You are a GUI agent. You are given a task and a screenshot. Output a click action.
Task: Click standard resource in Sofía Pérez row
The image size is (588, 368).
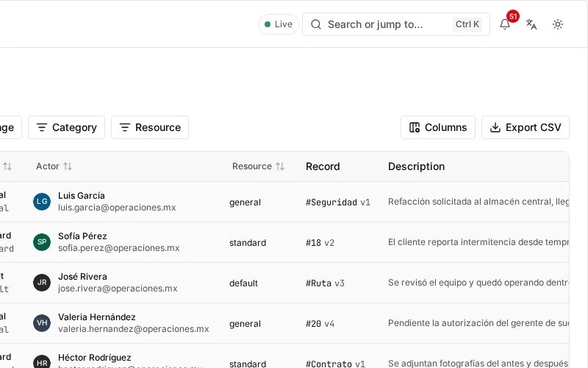pyautogui.click(x=248, y=243)
